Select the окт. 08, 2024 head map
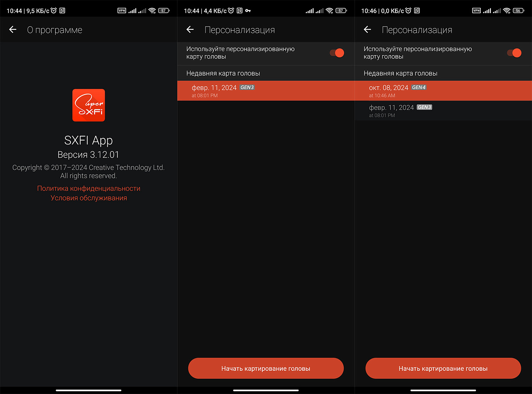 (443, 91)
